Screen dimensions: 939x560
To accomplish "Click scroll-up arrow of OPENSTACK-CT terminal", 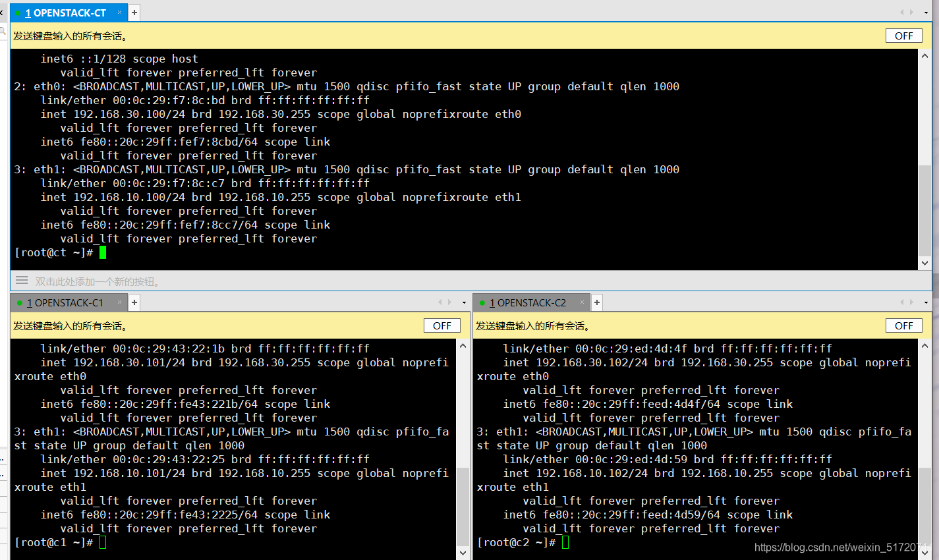I will click(x=925, y=56).
